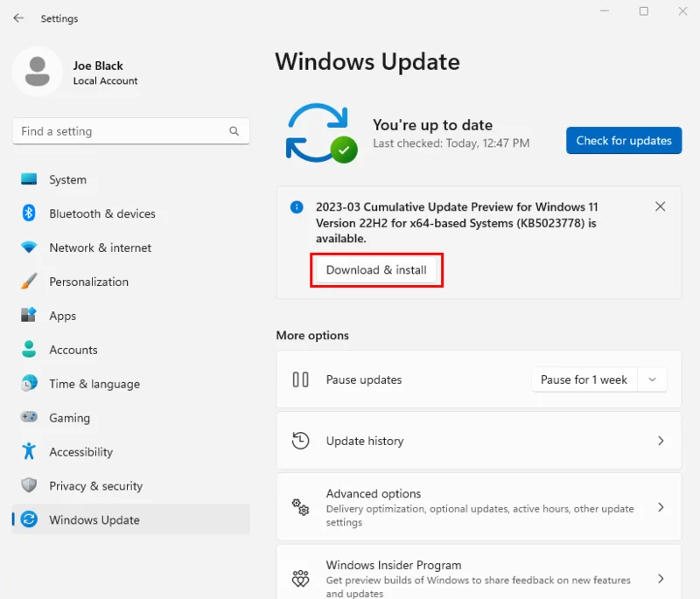Image resolution: width=700 pixels, height=599 pixels.
Task: Click the Update history clock icon
Action: [x=300, y=441]
